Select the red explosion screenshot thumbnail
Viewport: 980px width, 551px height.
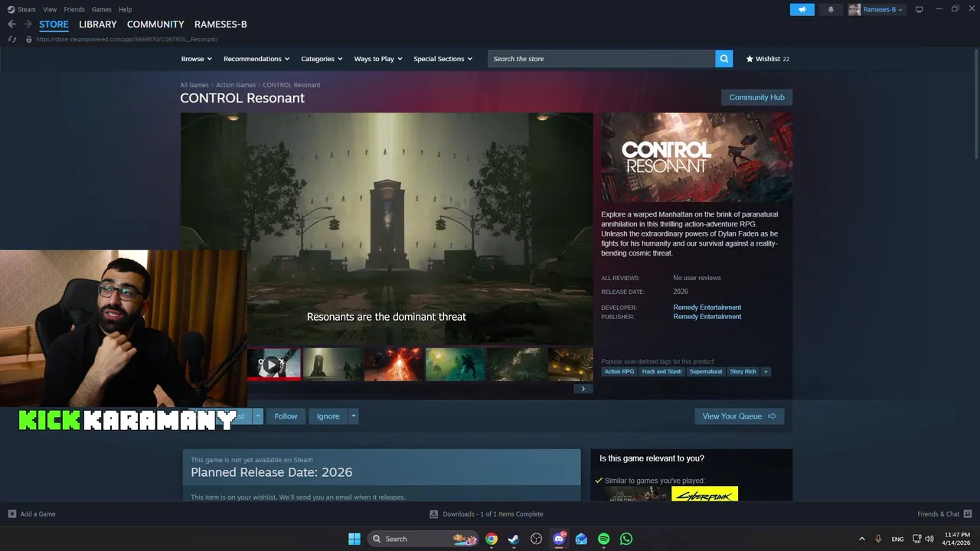click(394, 364)
